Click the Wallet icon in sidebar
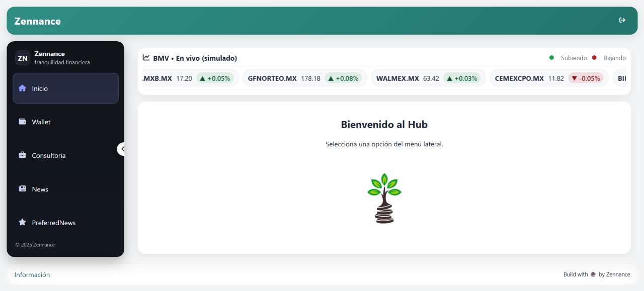The width and height of the screenshot is (644, 291). tap(22, 122)
